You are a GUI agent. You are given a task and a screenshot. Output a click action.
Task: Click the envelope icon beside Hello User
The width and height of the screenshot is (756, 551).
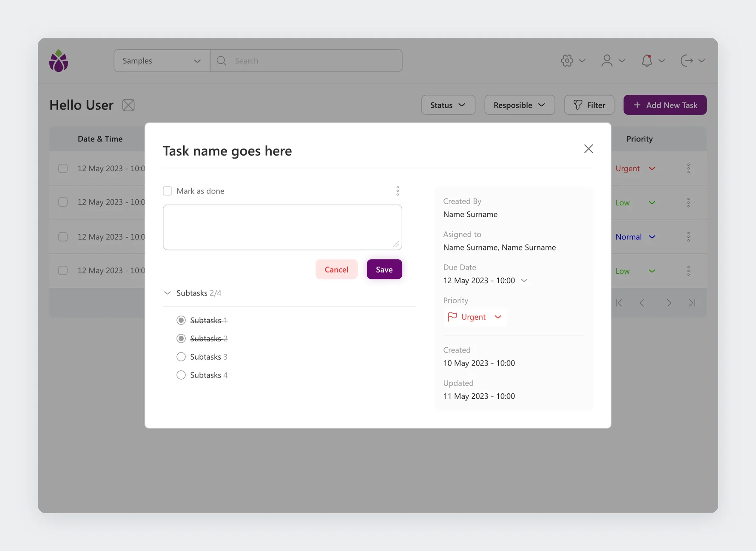(128, 105)
